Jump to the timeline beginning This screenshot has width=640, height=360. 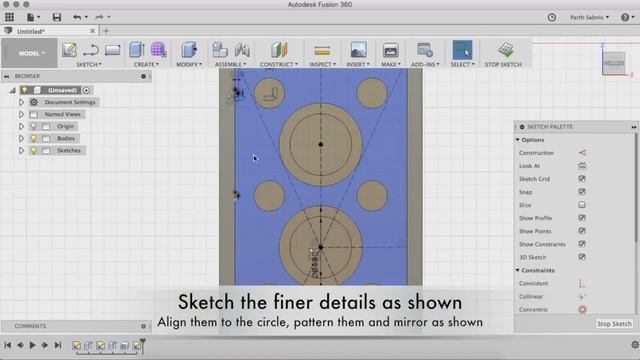pyautogui.click(x=7, y=345)
